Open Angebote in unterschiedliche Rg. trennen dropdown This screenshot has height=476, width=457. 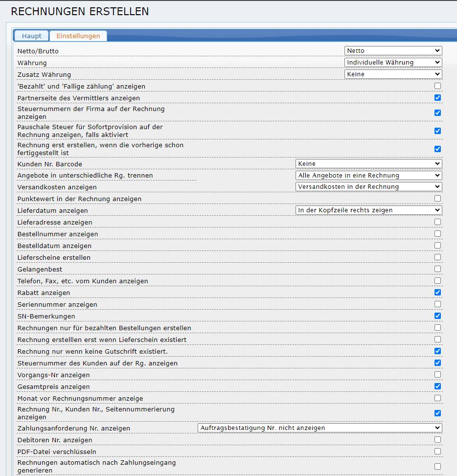pyautogui.click(x=368, y=175)
